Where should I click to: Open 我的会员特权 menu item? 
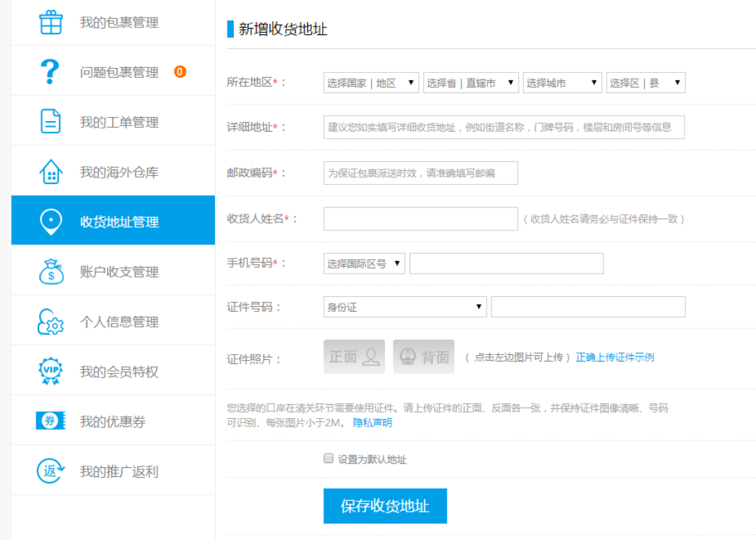(113, 371)
